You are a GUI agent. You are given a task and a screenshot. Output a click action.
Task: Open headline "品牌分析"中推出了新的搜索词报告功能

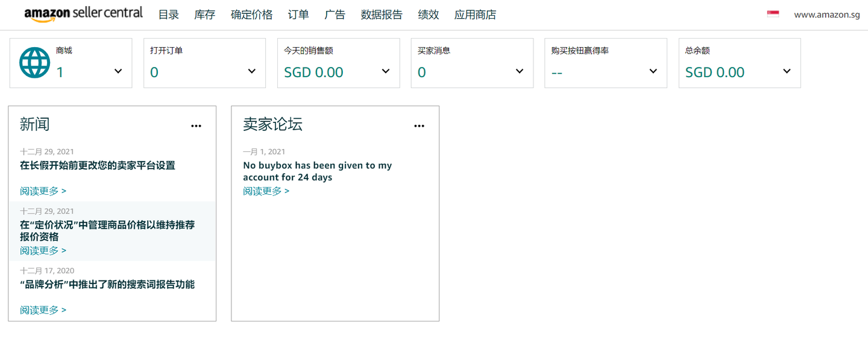click(x=107, y=285)
